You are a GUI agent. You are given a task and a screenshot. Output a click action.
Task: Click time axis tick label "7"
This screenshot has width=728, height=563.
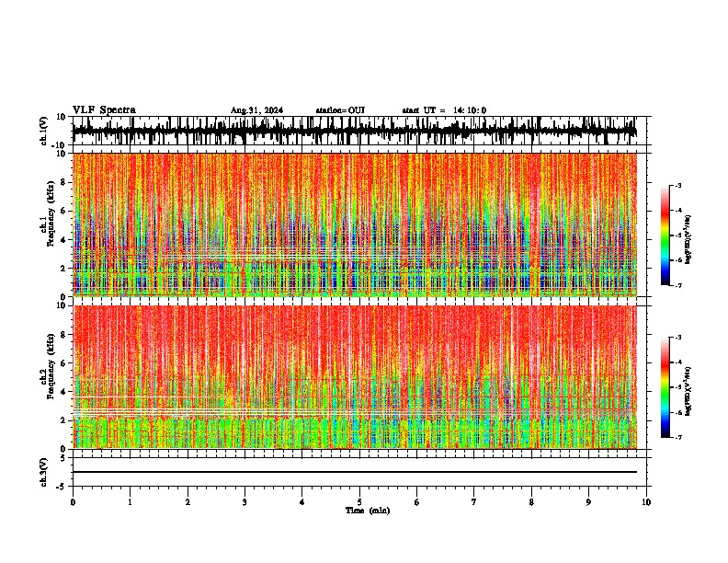pyautogui.click(x=474, y=502)
